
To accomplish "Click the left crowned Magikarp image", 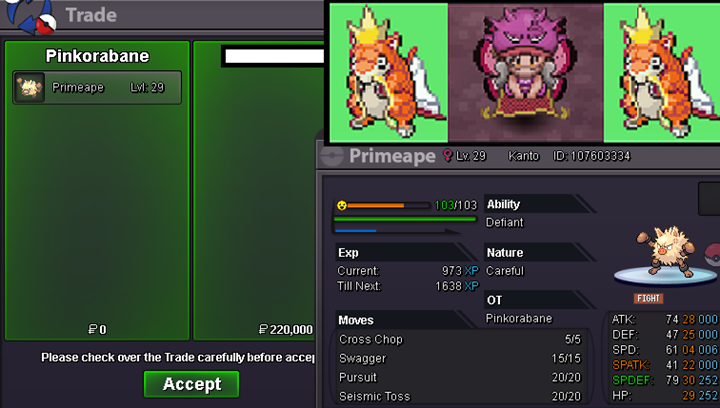I will [x=389, y=72].
